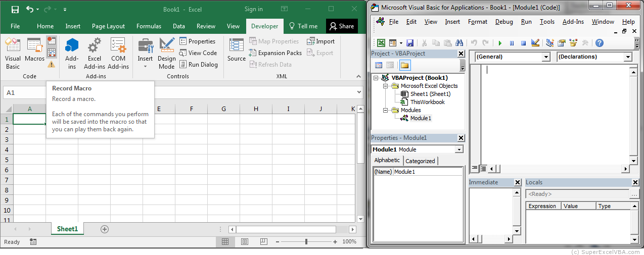Undo last action in Excel title bar
Image resolution: width=644 pixels, height=255 pixels.
(30, 9)
